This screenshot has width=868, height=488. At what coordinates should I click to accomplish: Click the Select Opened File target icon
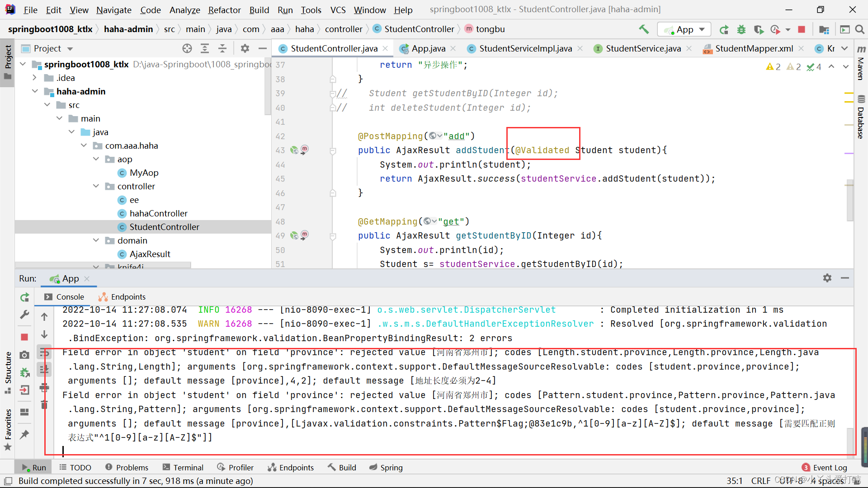point(187,48)
